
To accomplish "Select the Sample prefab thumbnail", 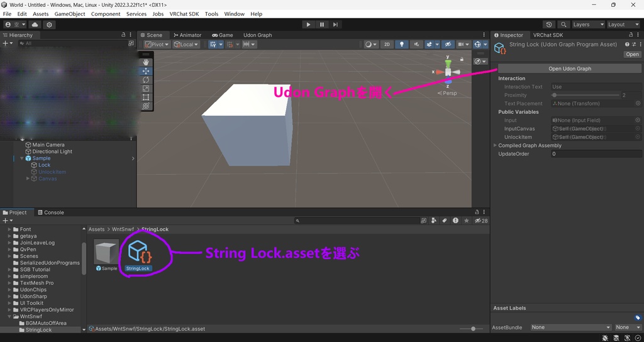I will (107, 251).
